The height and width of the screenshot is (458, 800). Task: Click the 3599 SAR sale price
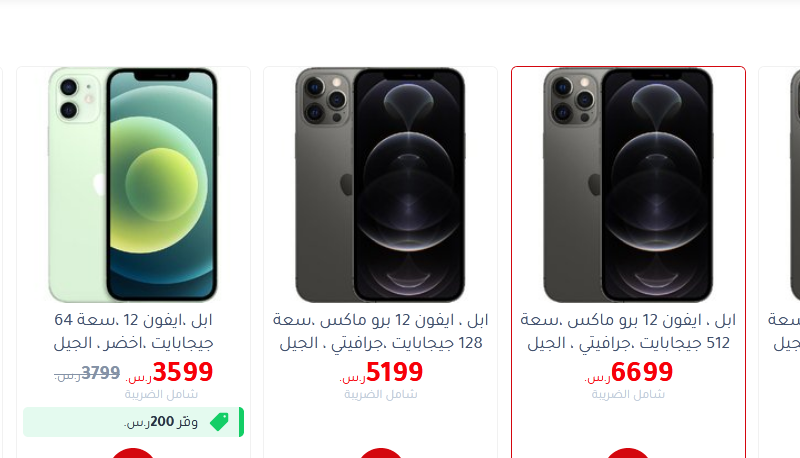(x=169, y=372)
